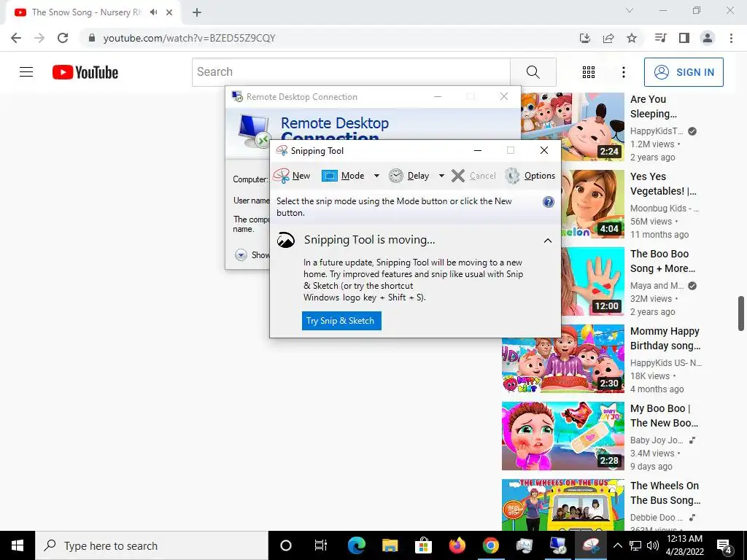Open Cortana circle icon
The image size is (747, 560).
286,545
